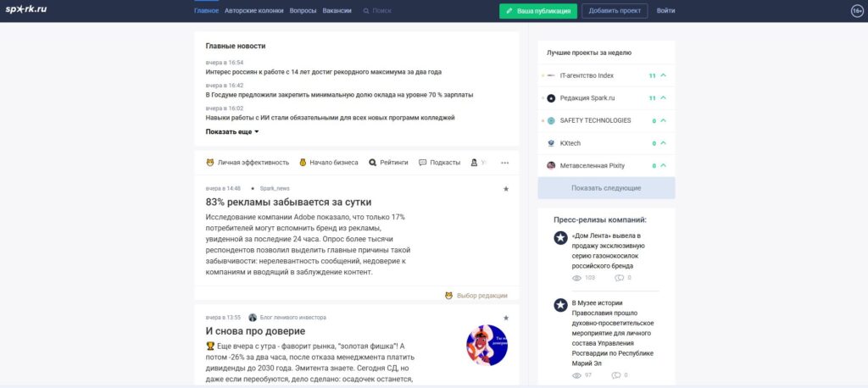
Task: Select the Подкасты category
Action: (440, 163)
